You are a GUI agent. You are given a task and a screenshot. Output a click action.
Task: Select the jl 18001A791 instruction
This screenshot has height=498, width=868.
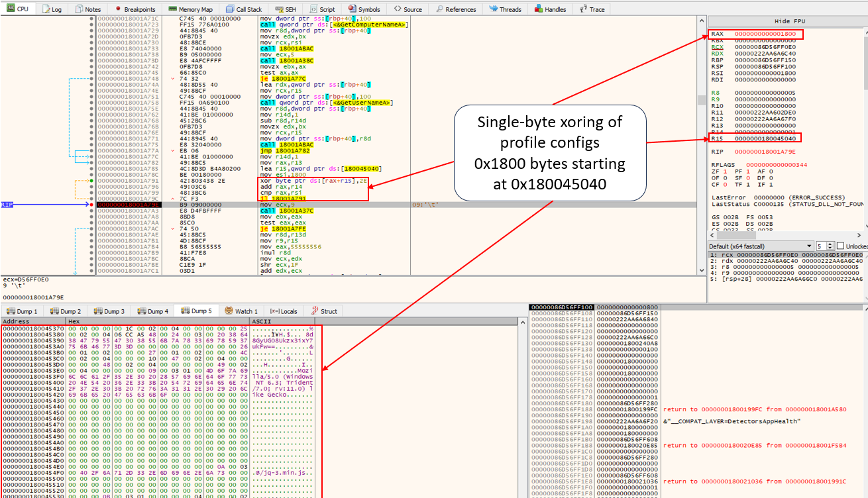pyautogui.click(x=282, y=199)
